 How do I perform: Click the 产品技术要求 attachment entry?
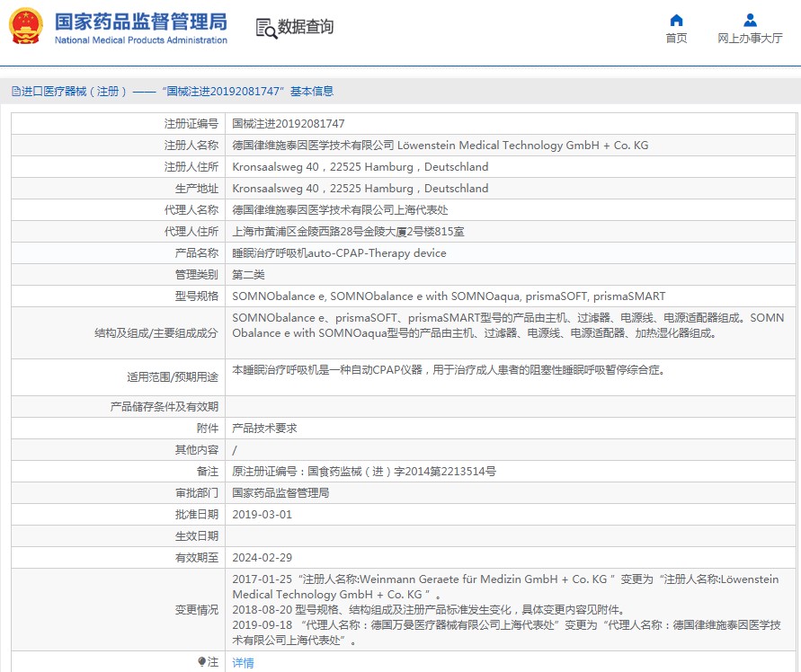[x=264, y=429]
